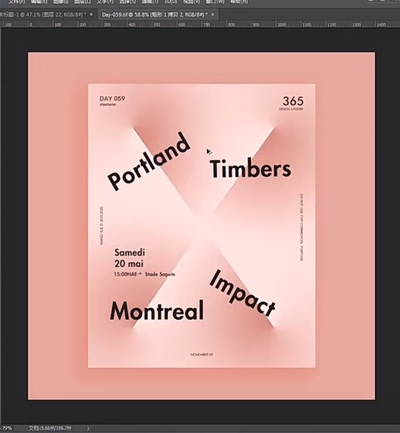Image resolution: width=400 pixels, height=433 pixels.
Task: Open the 3D(D) menu
Action: coord(170,2)
